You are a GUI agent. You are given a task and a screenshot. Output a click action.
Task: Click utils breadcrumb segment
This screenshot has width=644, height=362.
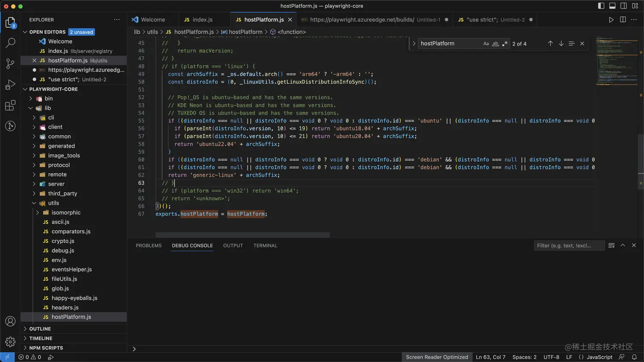[x=152, y=32]
